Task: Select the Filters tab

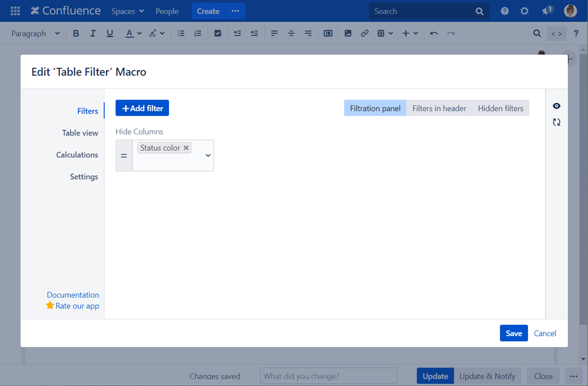Action: tap(87, 111)
